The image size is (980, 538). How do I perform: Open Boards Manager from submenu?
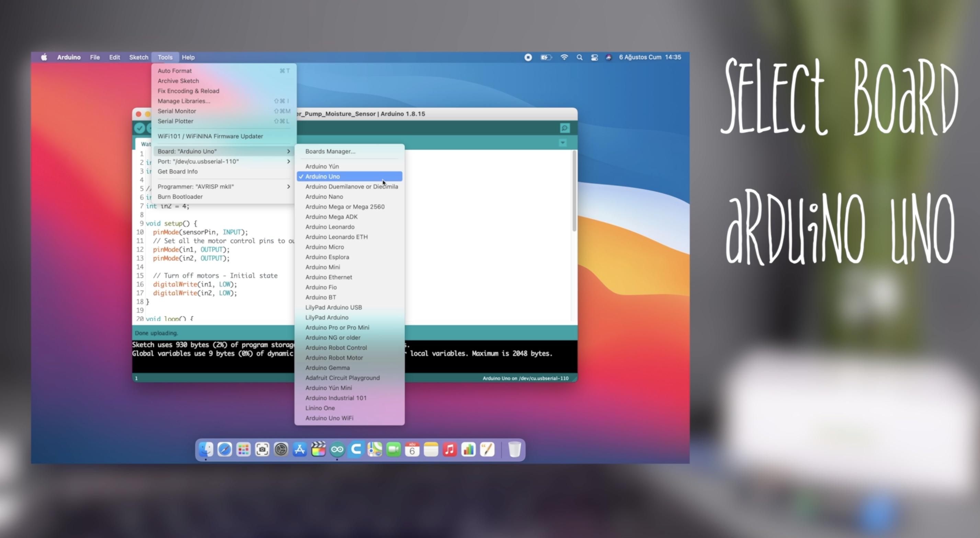330,151
